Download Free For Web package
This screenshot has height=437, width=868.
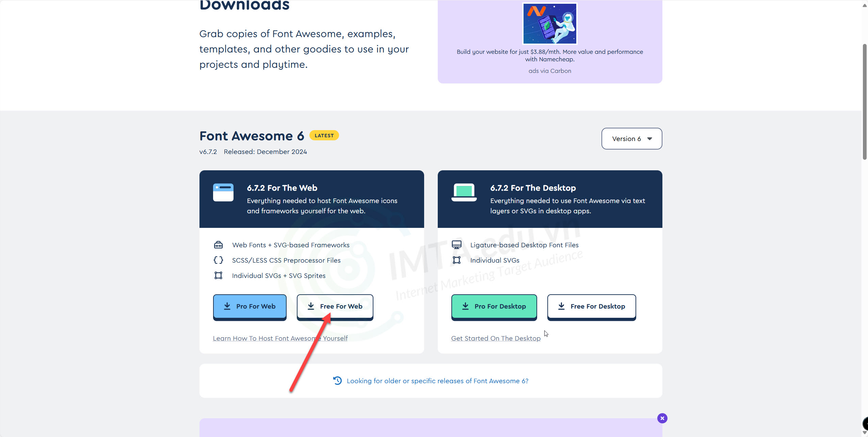(x=335, y=307)
